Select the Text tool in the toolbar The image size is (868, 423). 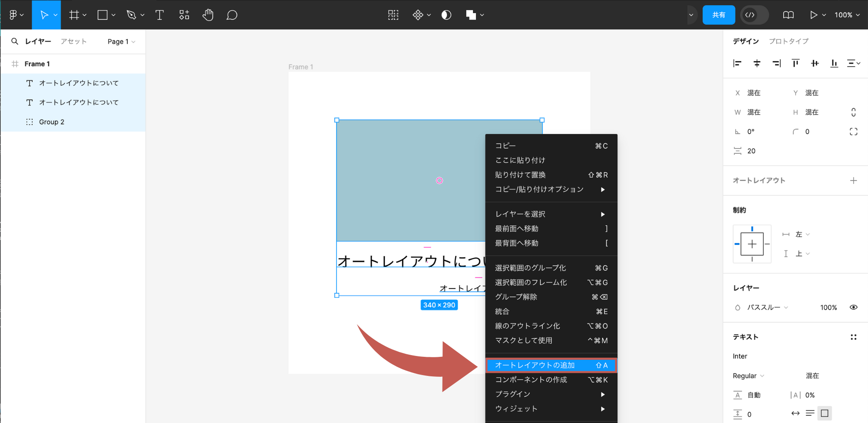[160, 15]
